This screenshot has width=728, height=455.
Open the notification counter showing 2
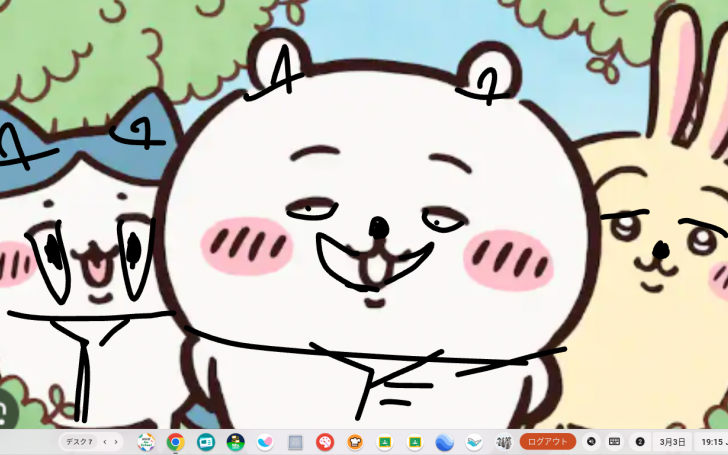[640, 442]
